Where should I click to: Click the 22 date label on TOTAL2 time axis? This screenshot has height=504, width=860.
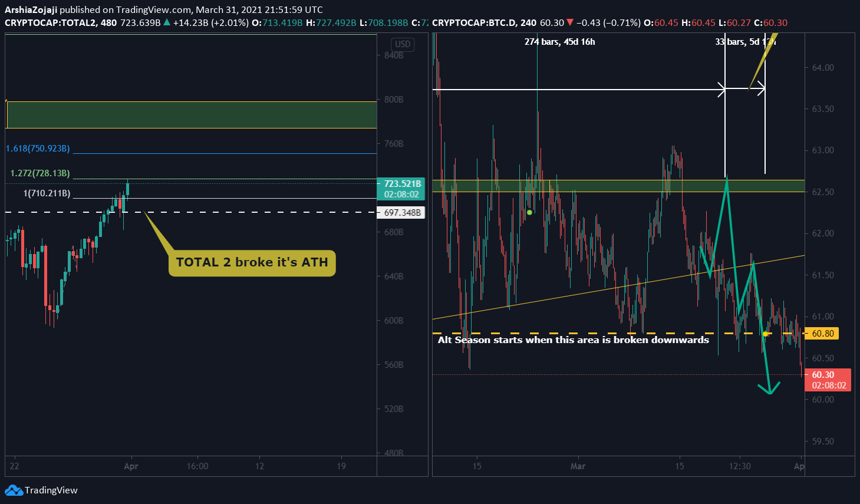[x=14, y=466]
